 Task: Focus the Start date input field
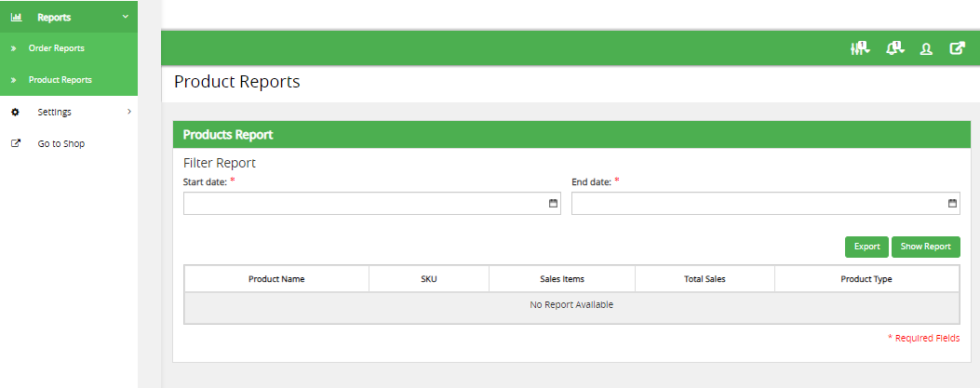coord(363,203)
